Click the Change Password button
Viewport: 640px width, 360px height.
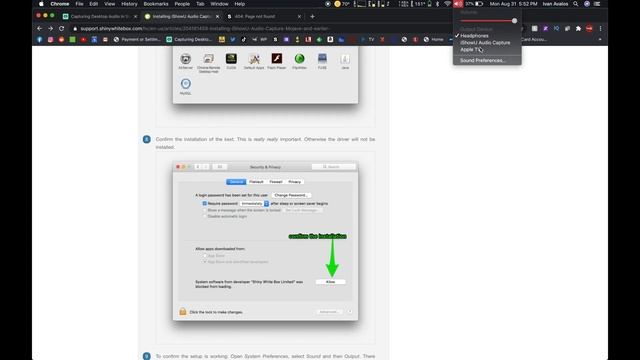(x=291, y=195)
